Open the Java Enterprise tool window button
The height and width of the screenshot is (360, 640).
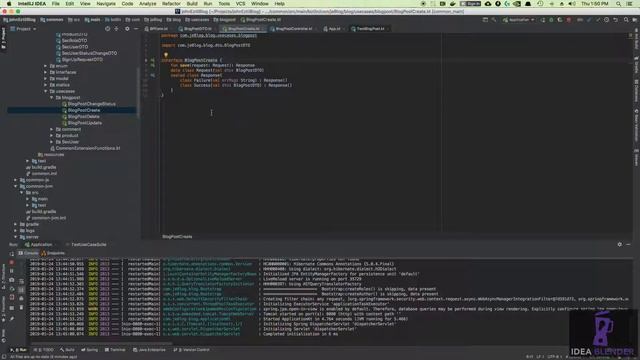149,350
